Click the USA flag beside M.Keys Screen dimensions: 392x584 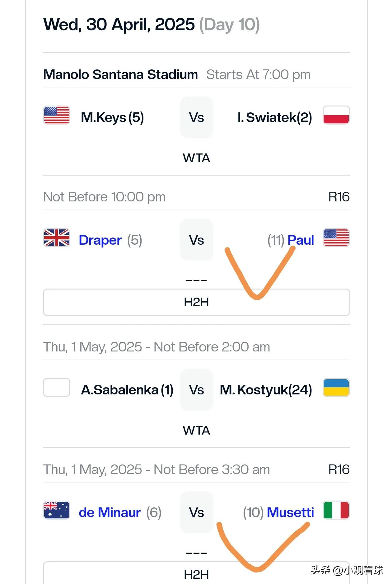tap(57, 115)
